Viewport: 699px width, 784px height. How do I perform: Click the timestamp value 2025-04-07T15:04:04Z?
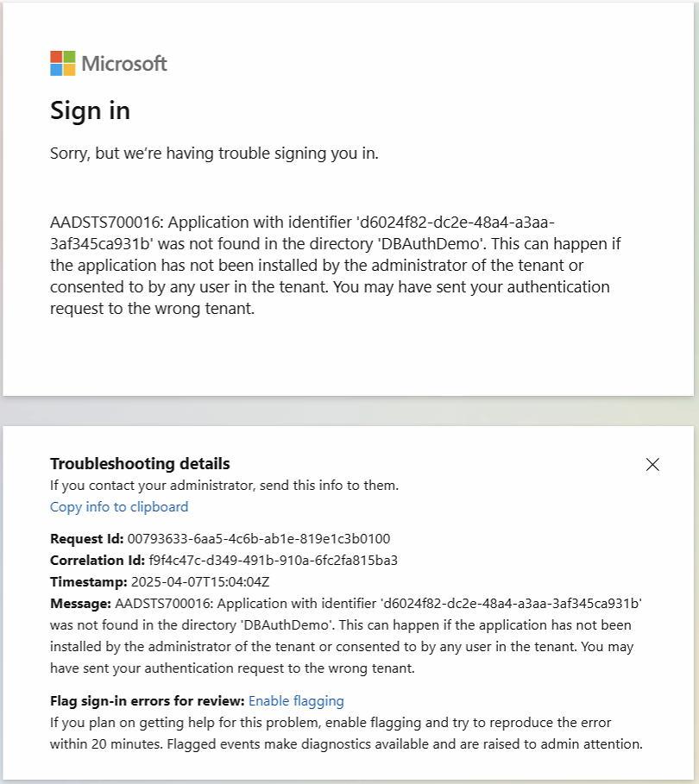200,581
